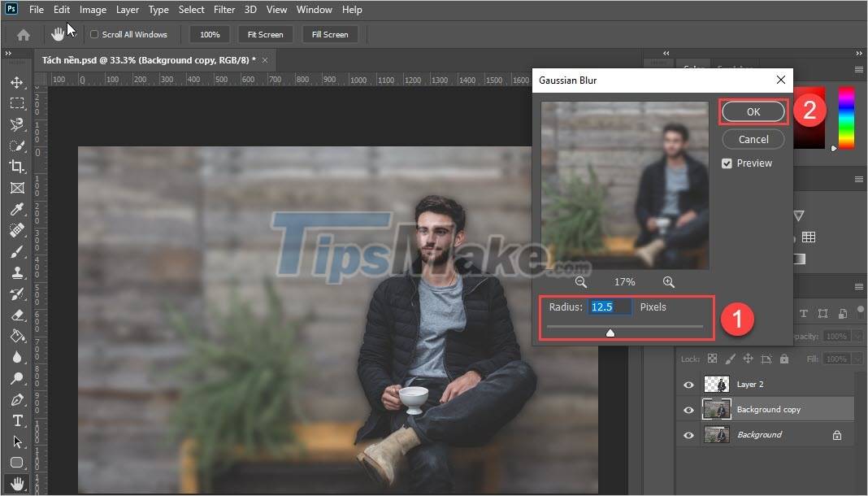Hide the Background copy layer
868x496 pixels.
coord(688,409)
